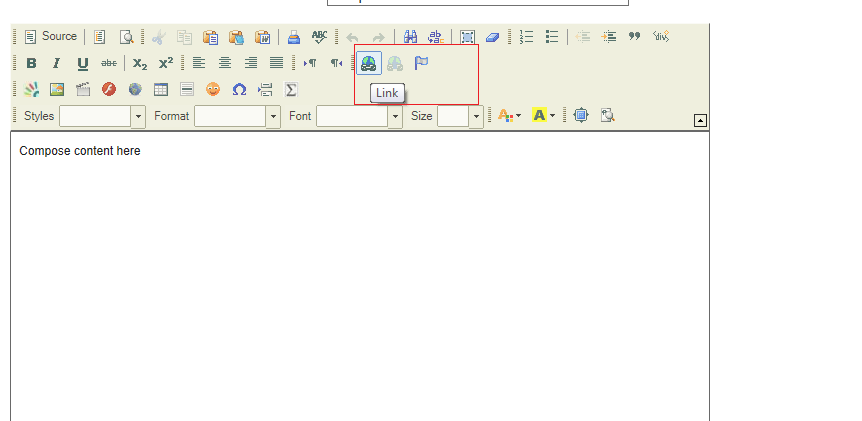Click the Source button

tap(50, 37)
